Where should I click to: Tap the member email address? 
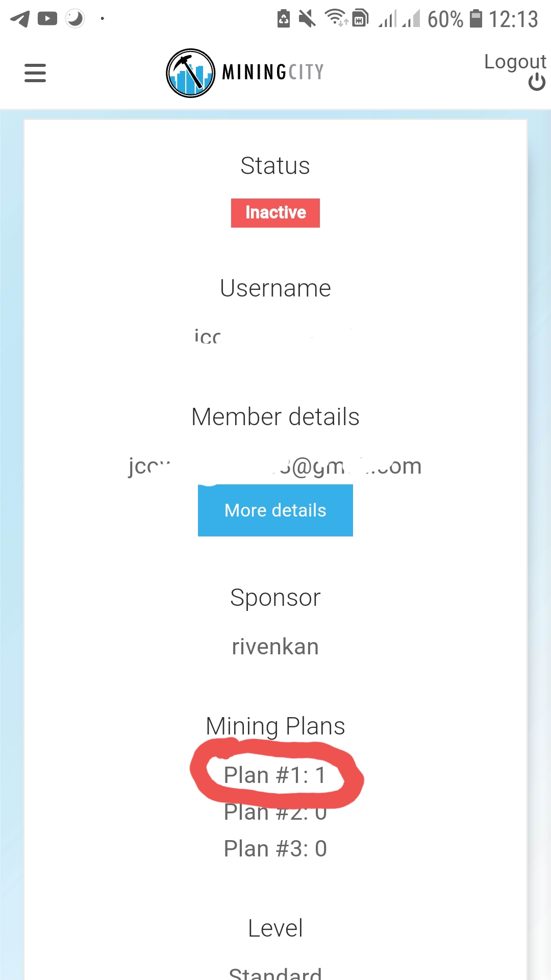coord(275,466)
